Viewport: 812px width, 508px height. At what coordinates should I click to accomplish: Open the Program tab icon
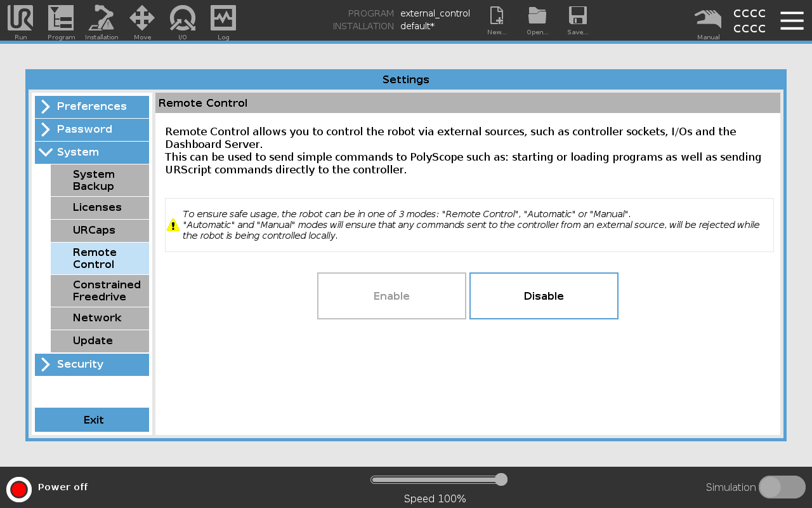[61, 19]
